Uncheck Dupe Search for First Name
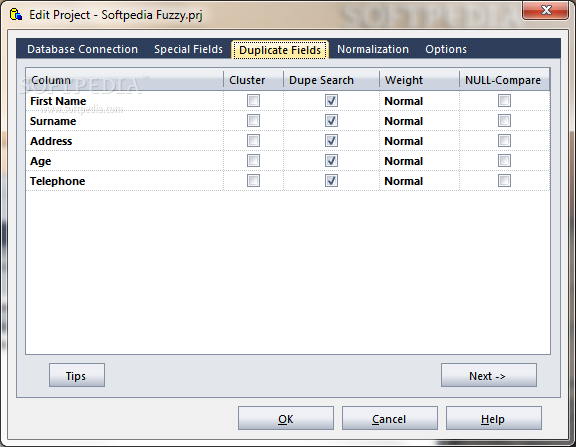Viewport: 576px width, 447px height. tap(331, 101)
